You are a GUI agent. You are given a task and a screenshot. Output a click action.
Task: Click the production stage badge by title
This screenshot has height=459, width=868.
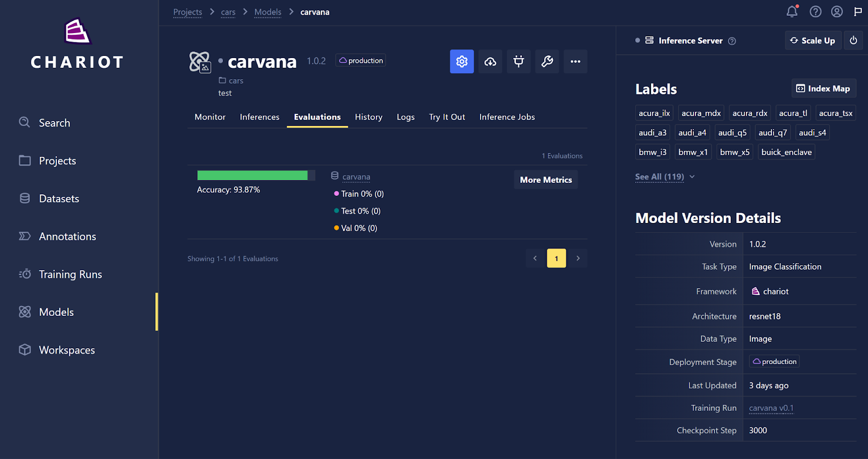coord(361,60)
